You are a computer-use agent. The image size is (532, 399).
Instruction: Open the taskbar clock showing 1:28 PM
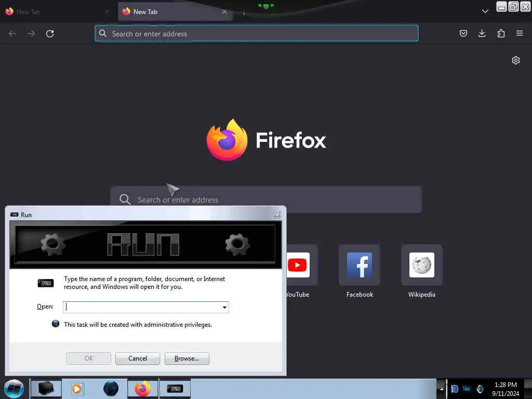coord(506,389)
